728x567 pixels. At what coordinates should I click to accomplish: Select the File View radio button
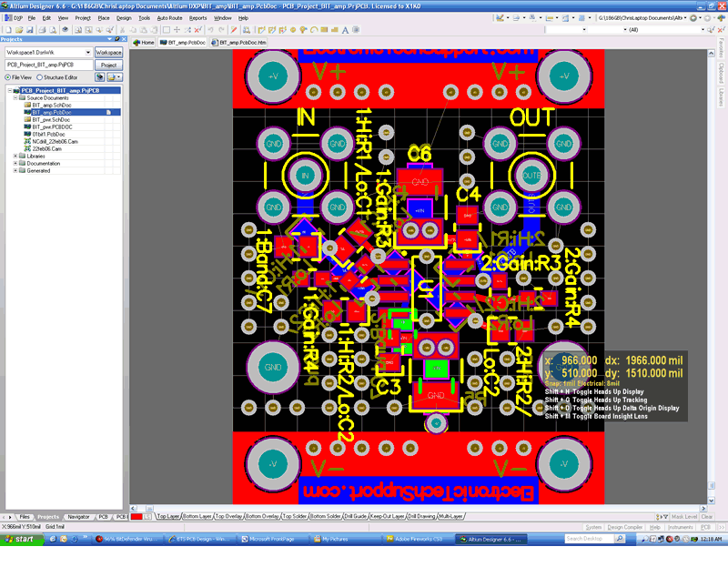(x=6, y=77)
